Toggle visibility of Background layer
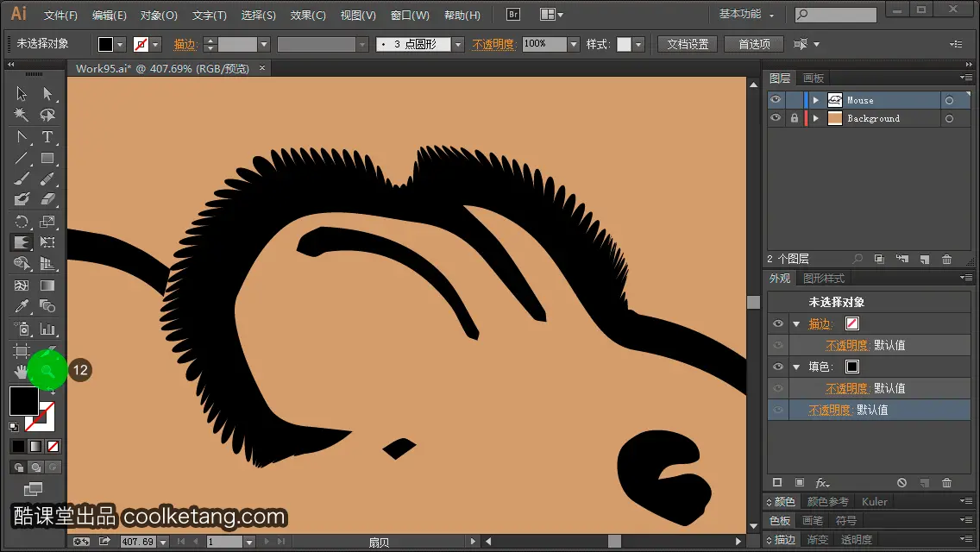Screen dimensions: 980x552 pyautogui.click(x=776, y=118)
